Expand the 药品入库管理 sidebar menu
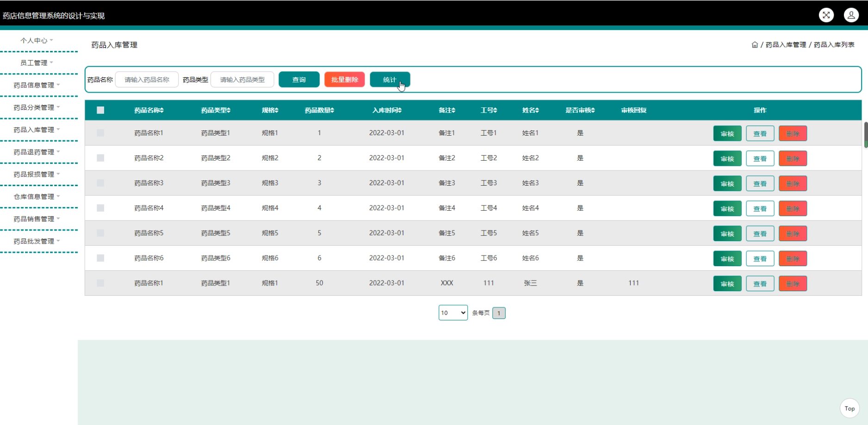868x425 pixels. pyautogui.click(x=37, y=130)
